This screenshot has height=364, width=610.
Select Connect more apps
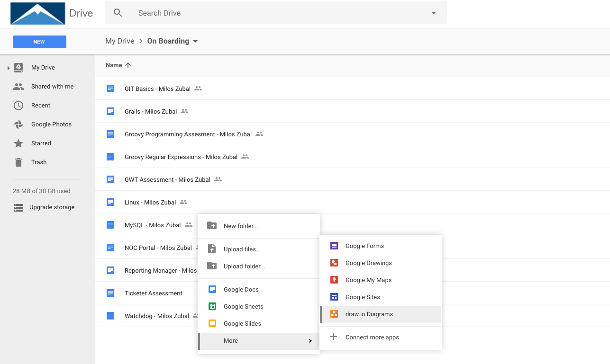tap(372, 337)
